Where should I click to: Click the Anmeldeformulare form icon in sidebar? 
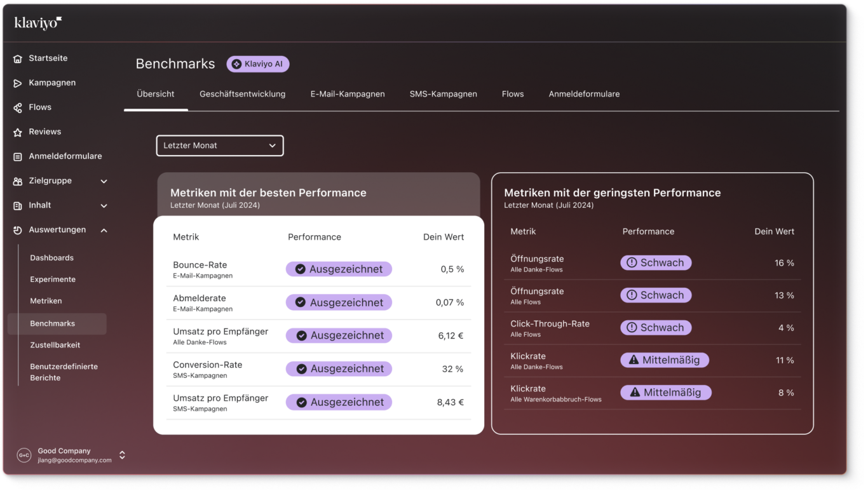point(18,157)
